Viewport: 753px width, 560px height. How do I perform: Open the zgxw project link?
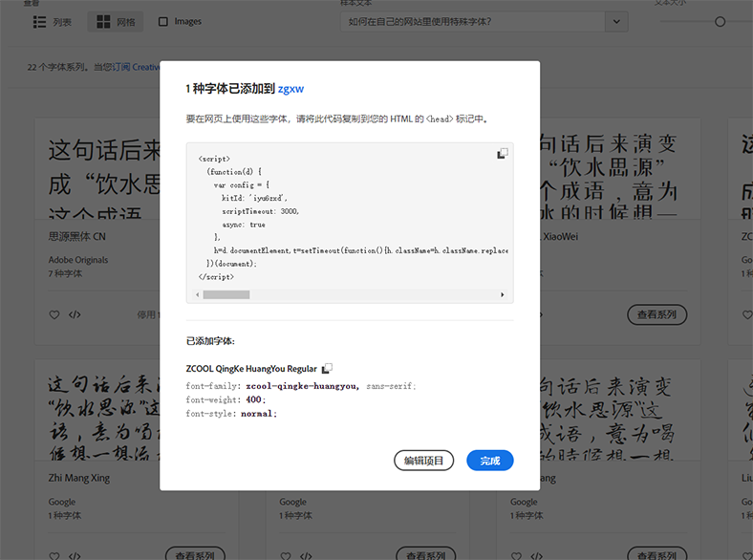click(x=290, y=89)
